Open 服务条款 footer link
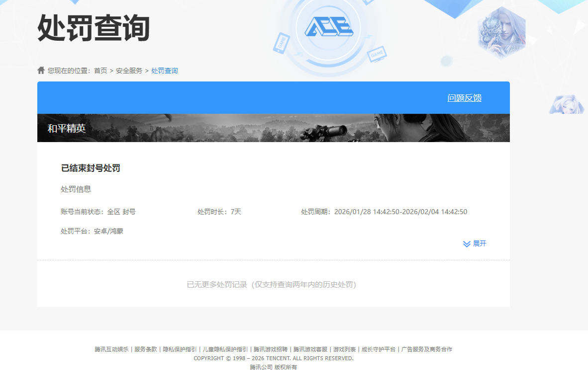The width and height of the screenshot is (588, 392). tap(145, 349)
